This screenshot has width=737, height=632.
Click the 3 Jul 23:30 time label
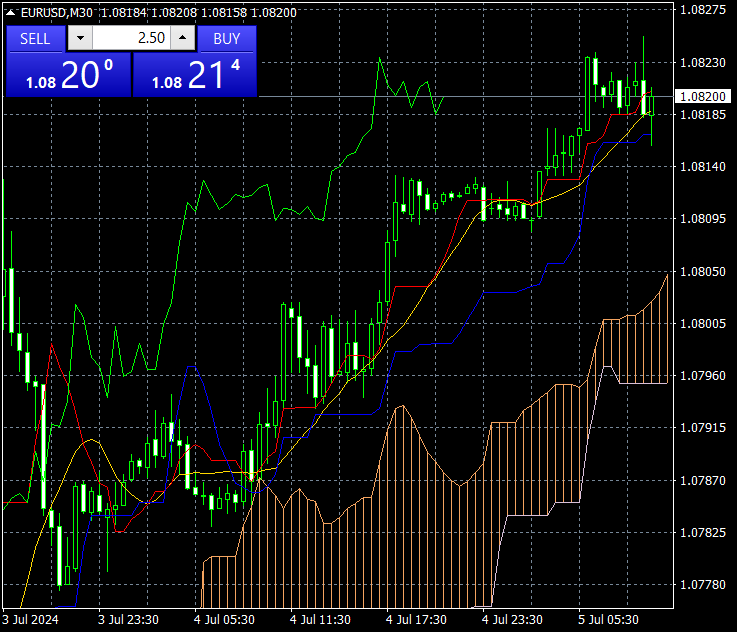(x=128, y=620)
